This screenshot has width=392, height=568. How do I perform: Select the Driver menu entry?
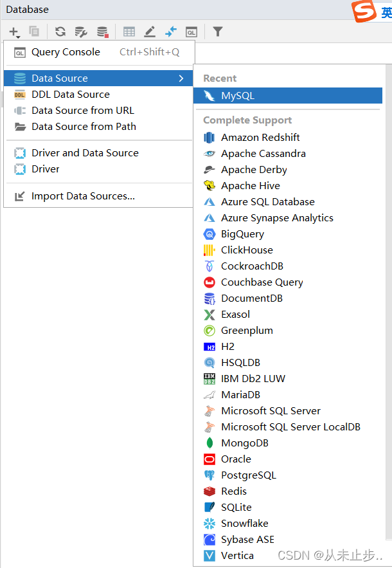coord(98,169)
